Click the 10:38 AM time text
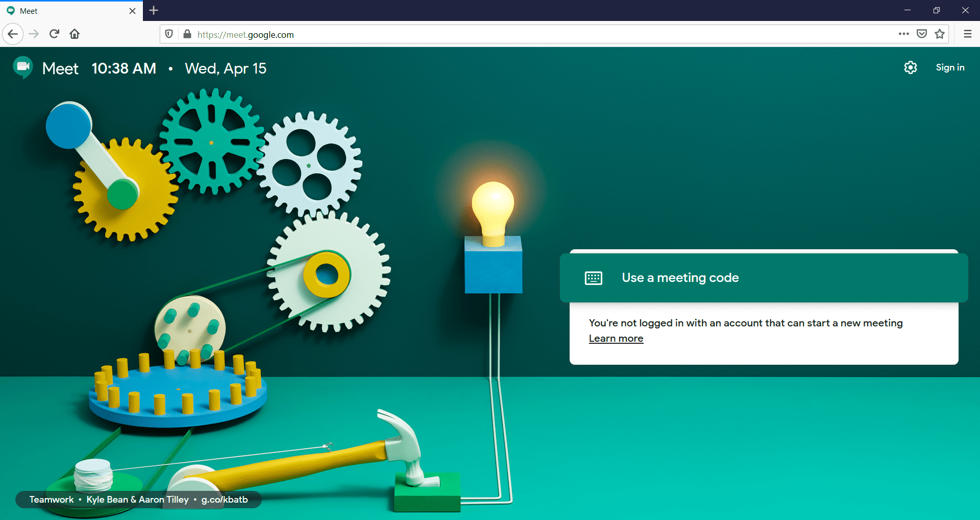 point(124,68)
